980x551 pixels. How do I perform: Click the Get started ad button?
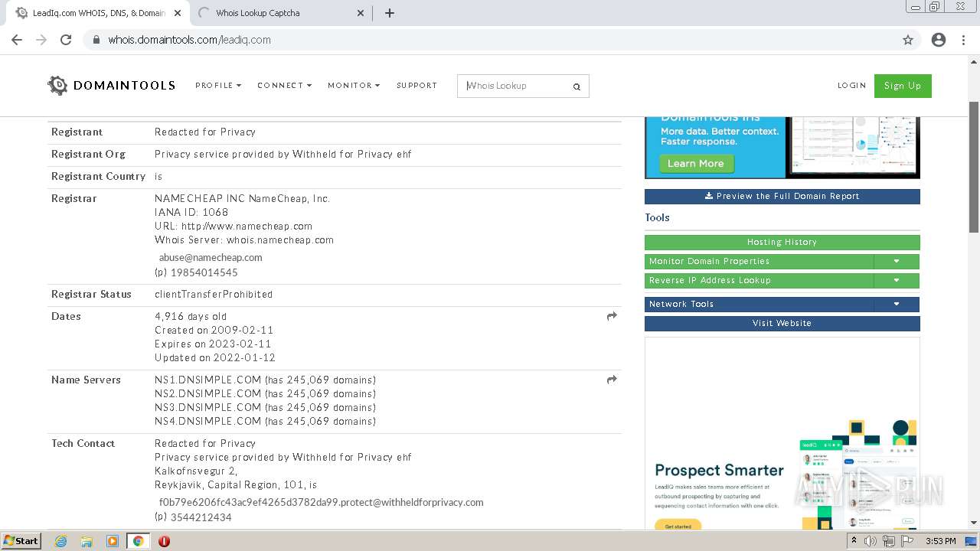678,526
